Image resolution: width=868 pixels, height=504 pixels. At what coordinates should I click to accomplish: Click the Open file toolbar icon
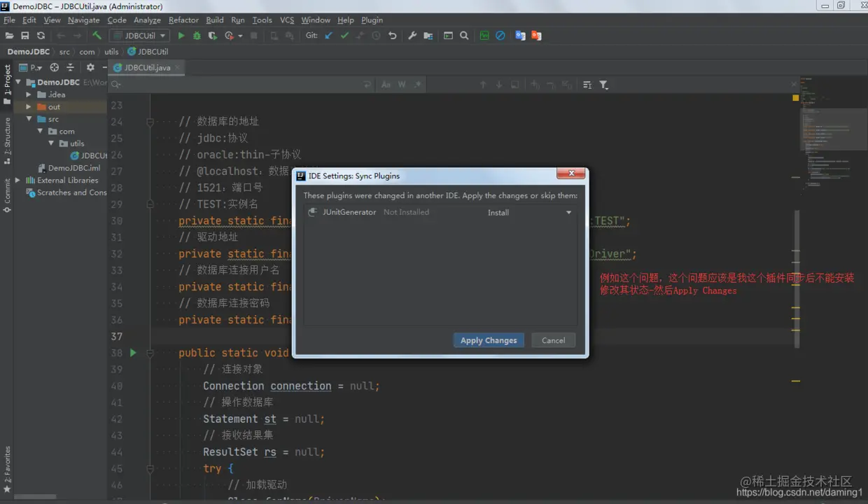tap(9, 36)
